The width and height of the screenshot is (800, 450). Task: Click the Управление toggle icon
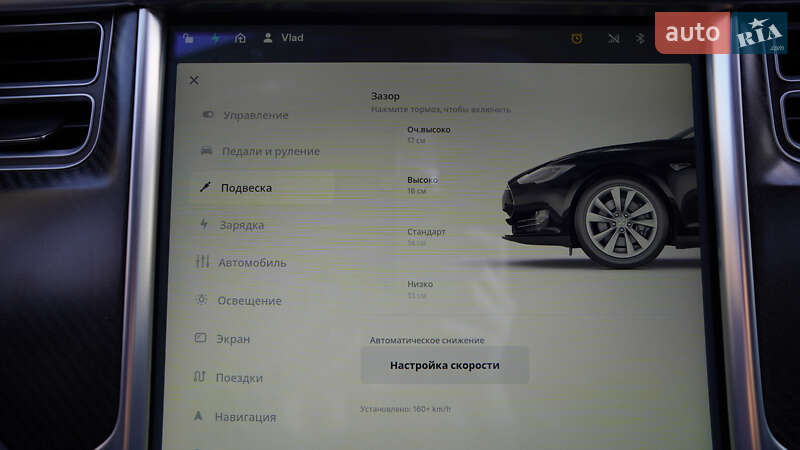[x=208, y=114]
